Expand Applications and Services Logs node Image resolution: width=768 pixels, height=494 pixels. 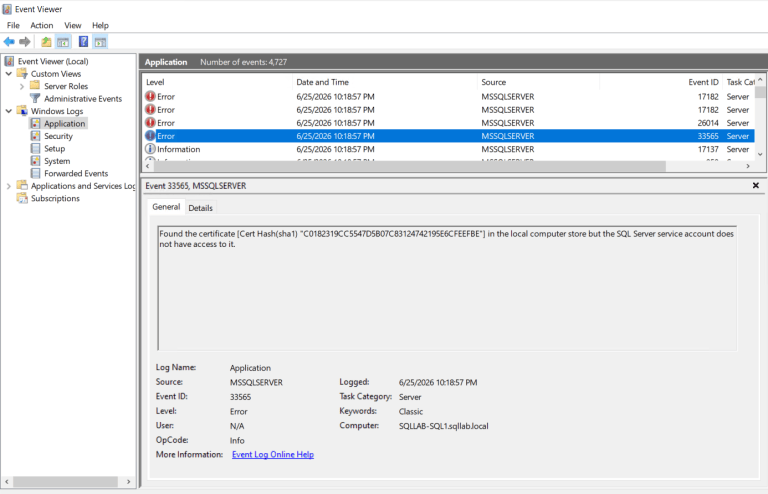click(8, 186)
